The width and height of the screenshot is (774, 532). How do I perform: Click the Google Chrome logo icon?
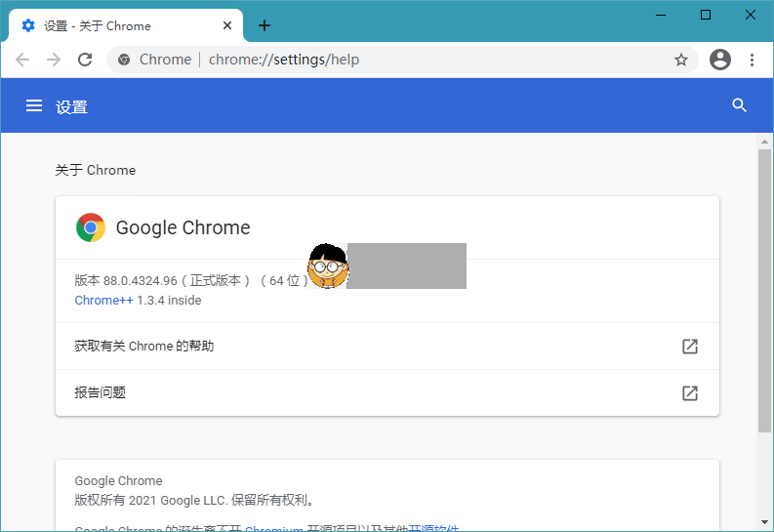pos(91,227)
